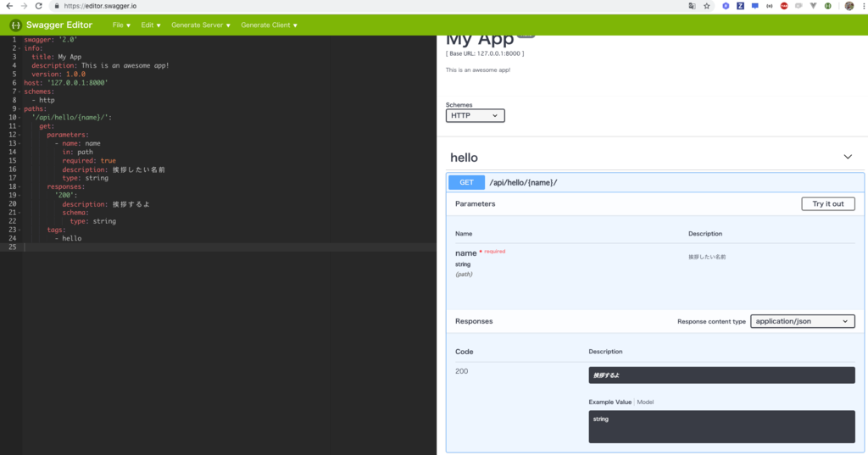Click the name parameter label

click(465, 253)
